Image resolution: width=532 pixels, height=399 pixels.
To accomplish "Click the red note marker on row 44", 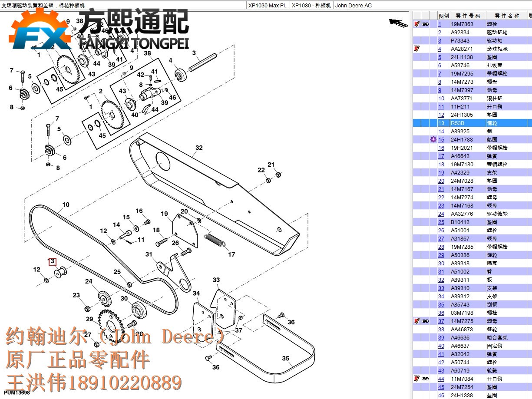I will click(x=417, y=378).
